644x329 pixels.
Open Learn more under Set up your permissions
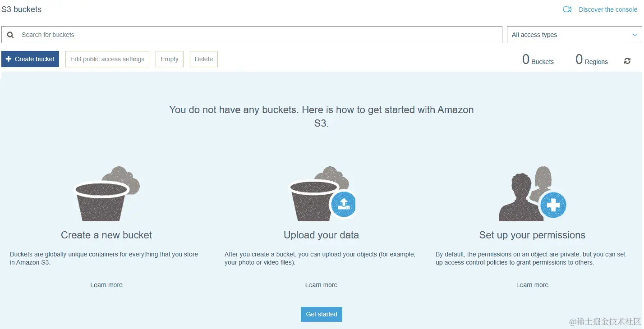532,285
